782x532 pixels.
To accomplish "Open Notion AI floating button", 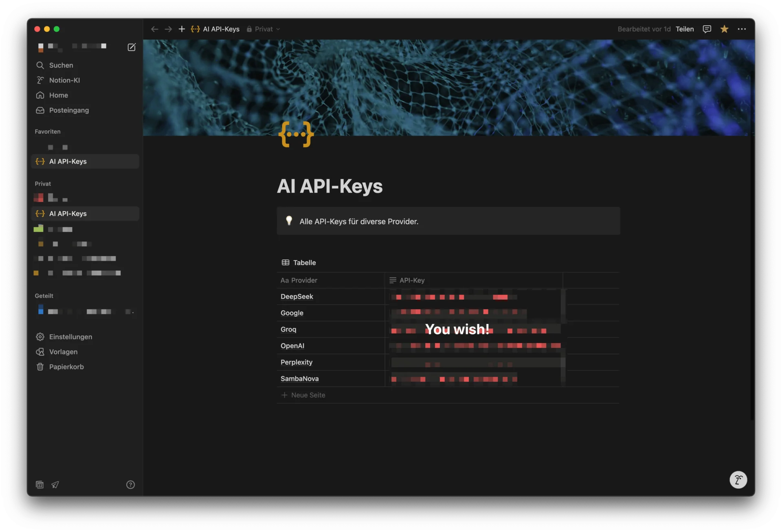I will point(738,480).
